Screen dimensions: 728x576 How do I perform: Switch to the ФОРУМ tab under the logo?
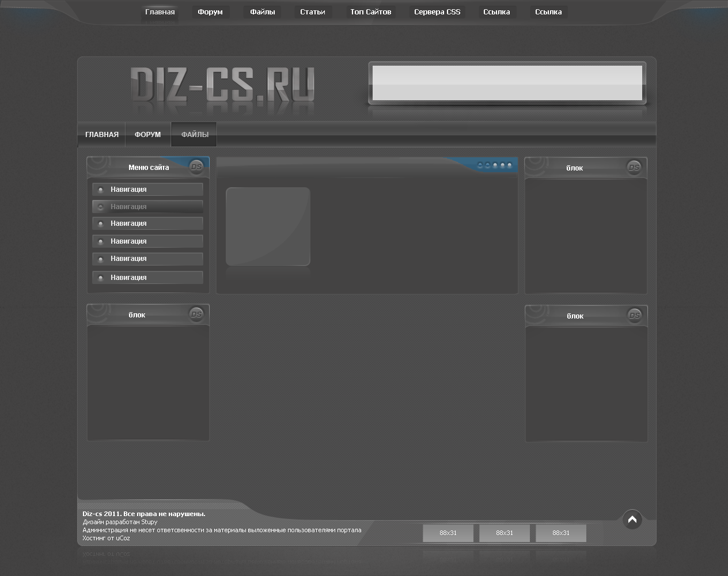148,134
